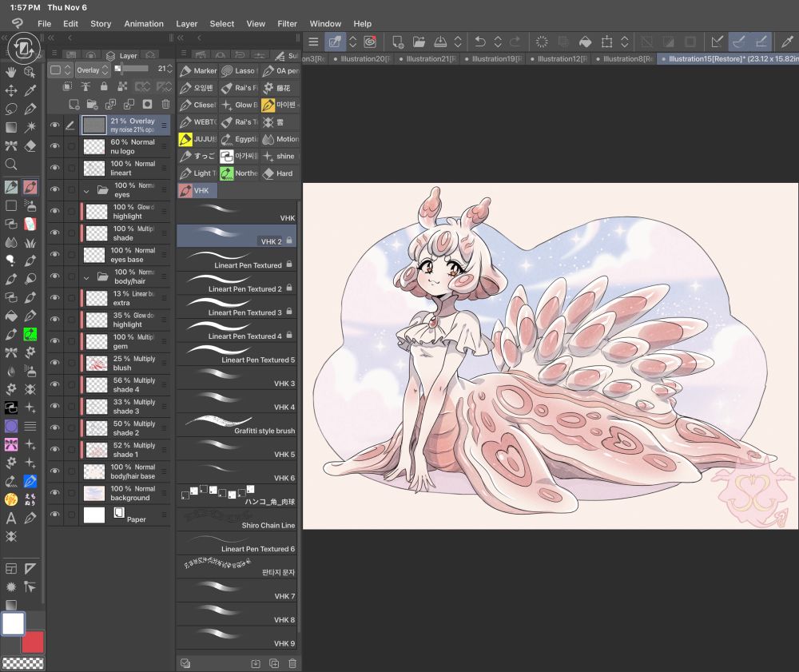
Task: Click the Fill paint bucket in command bar
Action: tap(585, 42)
